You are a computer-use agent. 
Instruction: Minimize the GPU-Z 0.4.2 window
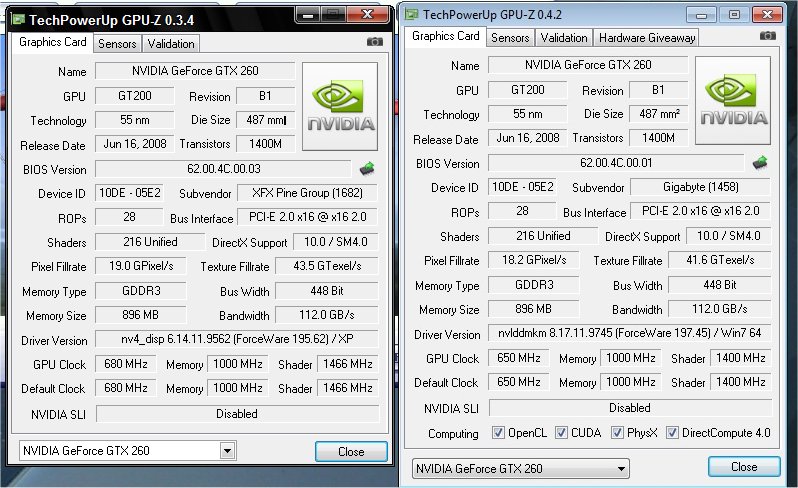click(701, 15)
